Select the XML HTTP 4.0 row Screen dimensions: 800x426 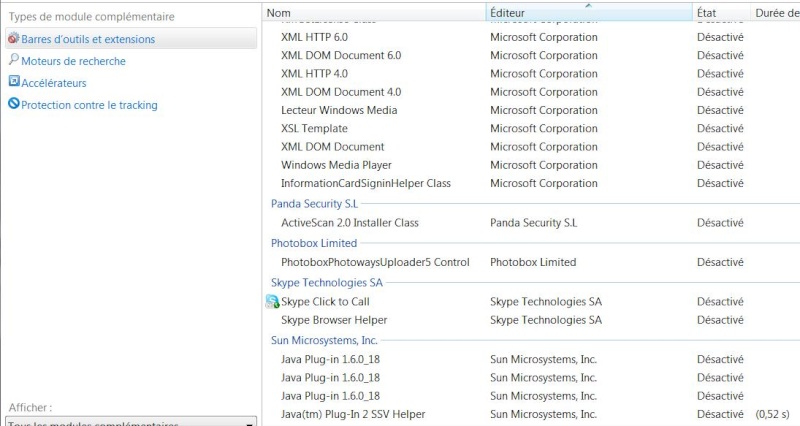[x=531, y=74]
